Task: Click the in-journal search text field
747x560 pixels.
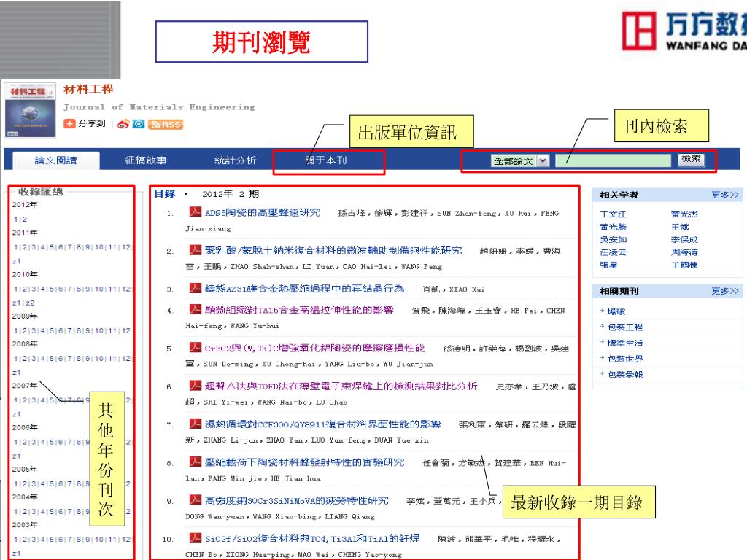Action: click(x=613, y=161)
